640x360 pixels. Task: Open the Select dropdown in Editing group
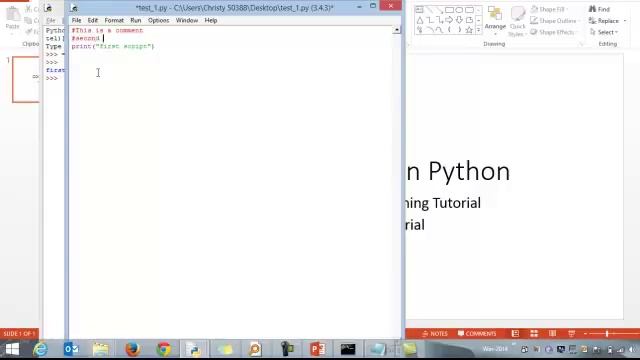(x=604, y=32)
